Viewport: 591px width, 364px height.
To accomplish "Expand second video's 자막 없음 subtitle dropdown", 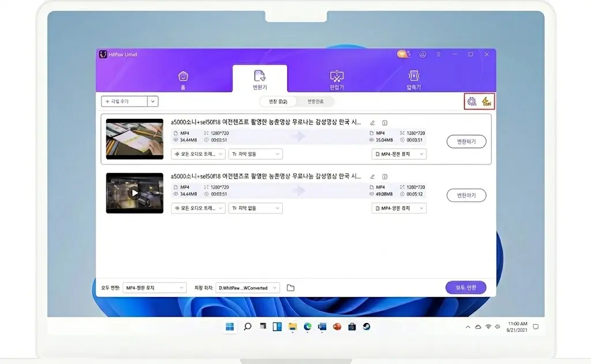I will coord(256,208).
